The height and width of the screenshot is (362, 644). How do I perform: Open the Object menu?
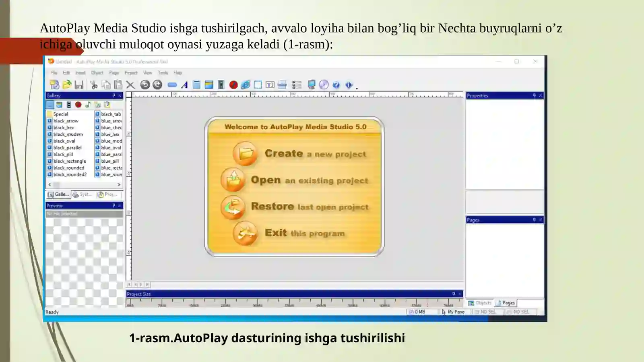(97, 73)
